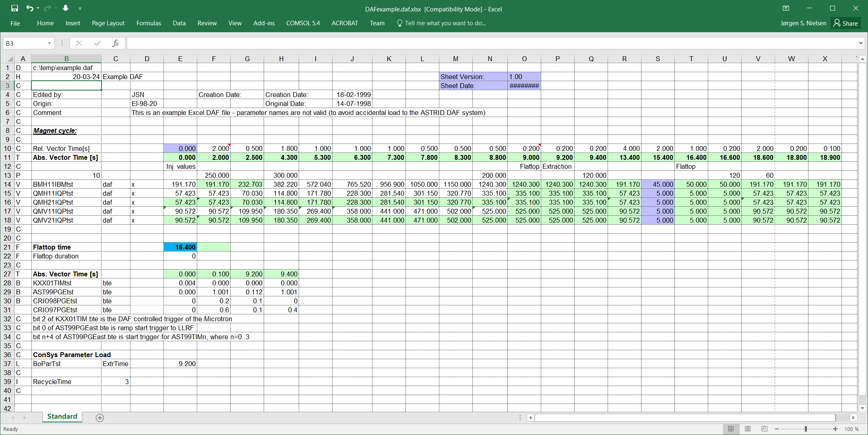This screenshot has width=868, height=435.
Task: Click the Undo arrow icon
Action: point(29,8)
